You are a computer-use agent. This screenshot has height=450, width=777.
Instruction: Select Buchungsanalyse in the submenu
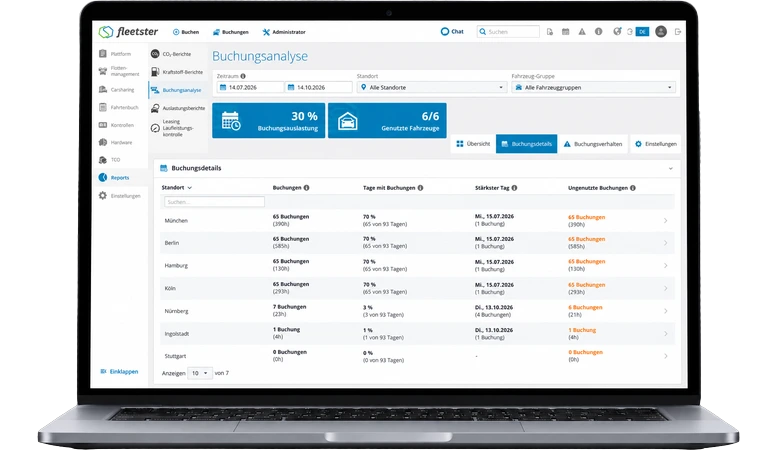pos(176,90)
